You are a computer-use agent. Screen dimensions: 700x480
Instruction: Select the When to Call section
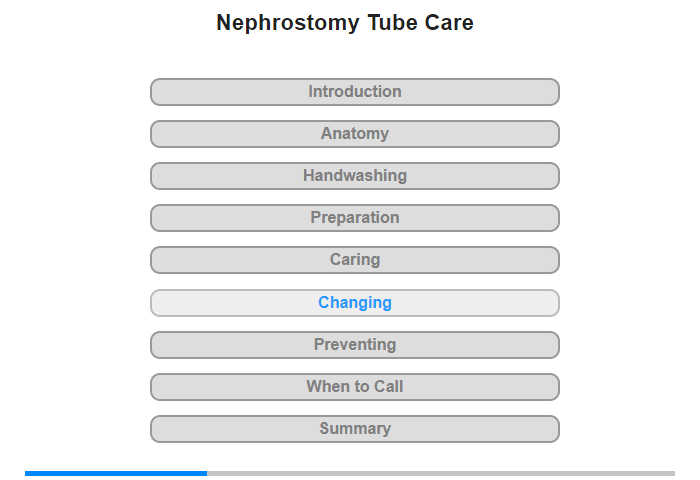click(354, 387)
